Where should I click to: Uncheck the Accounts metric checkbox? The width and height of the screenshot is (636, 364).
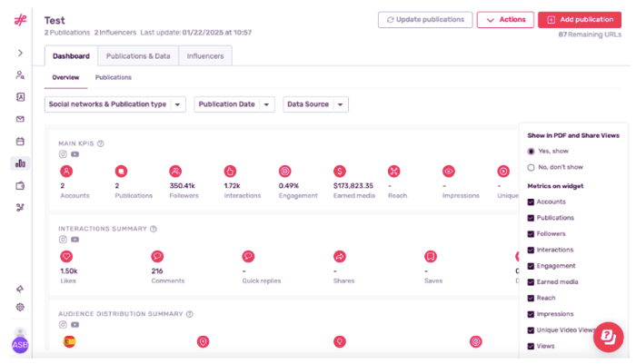click(x=532, y=202)
